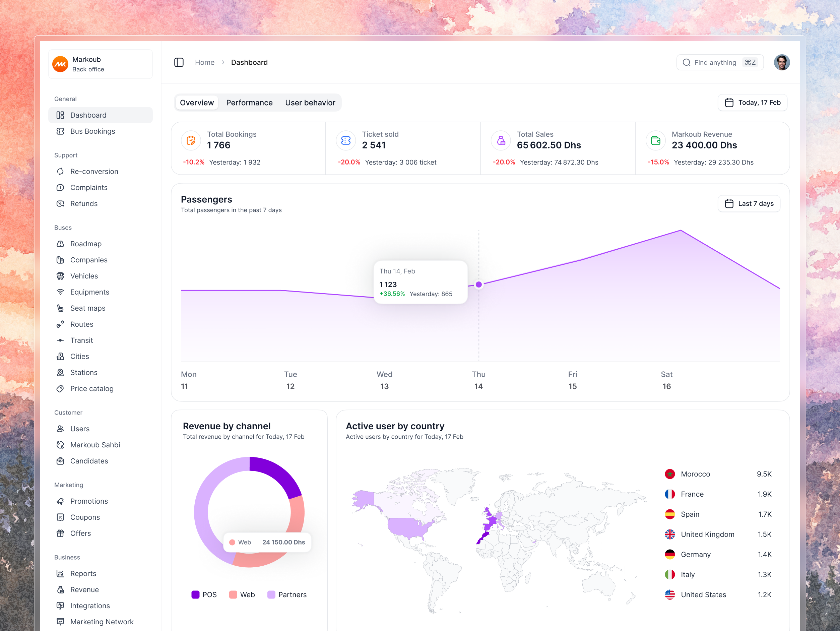This screenshot has width=840, height=631.
Task: Click the Web legend color swatch
Action: click(x=233, y=594)
